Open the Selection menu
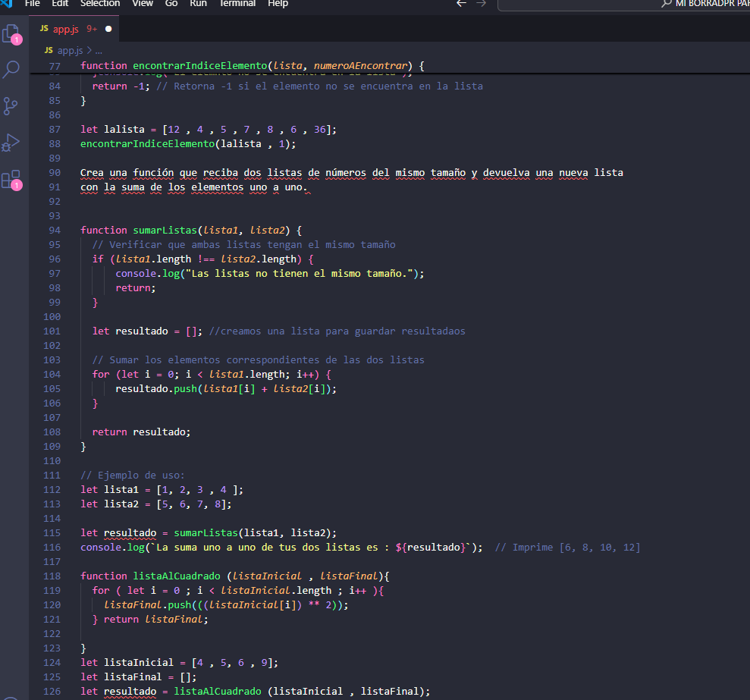The width and height of the screenshot is (750, 700). [100, 3]
